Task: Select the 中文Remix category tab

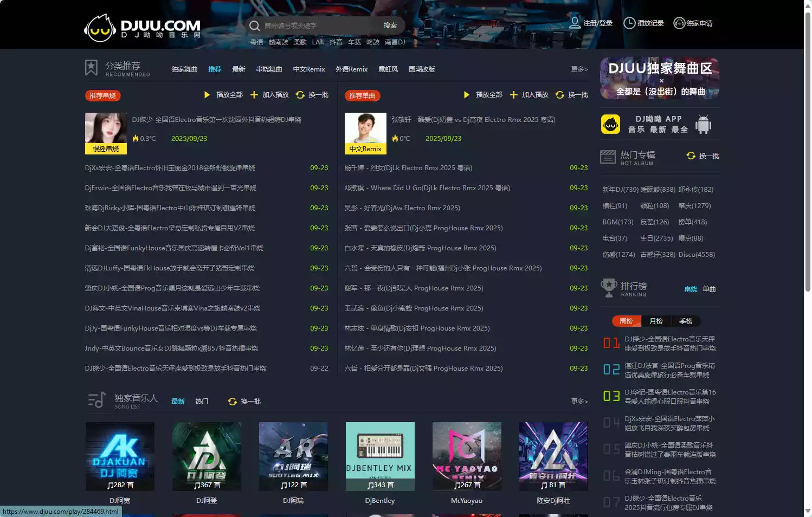Action: [x=309, y=69]
